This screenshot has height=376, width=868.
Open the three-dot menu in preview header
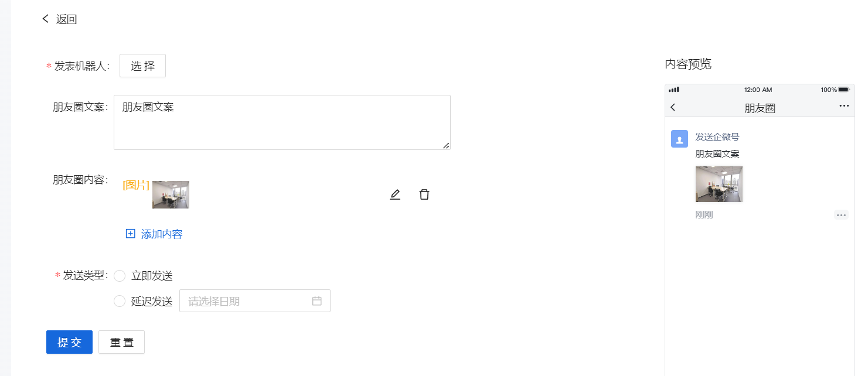[x=844, y=106]
